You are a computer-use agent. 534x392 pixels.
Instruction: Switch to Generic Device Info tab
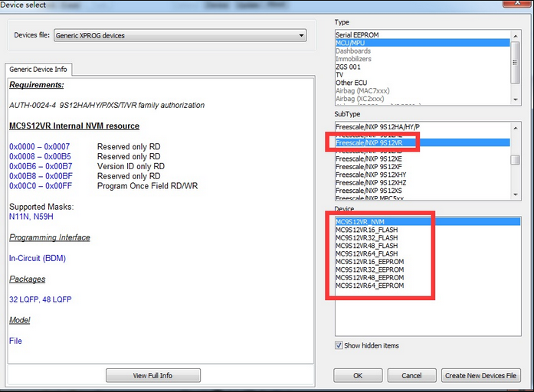[x=38, y=70]
